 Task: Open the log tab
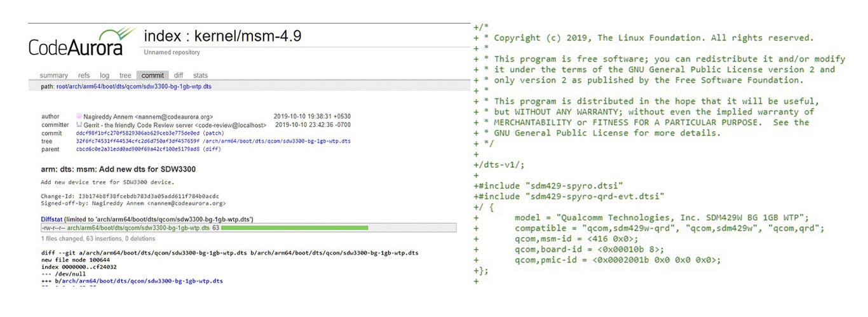pyautogui.click(x=104, y=76)
